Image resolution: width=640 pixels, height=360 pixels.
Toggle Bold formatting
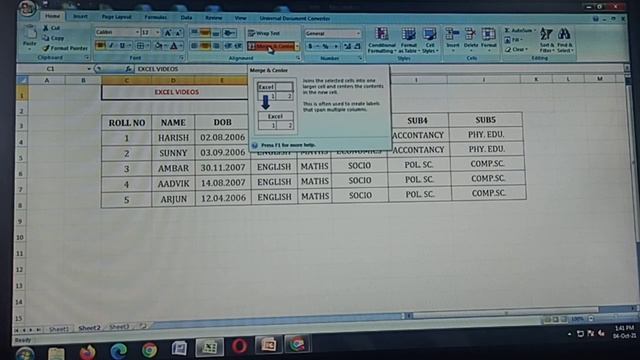[100, 45]
